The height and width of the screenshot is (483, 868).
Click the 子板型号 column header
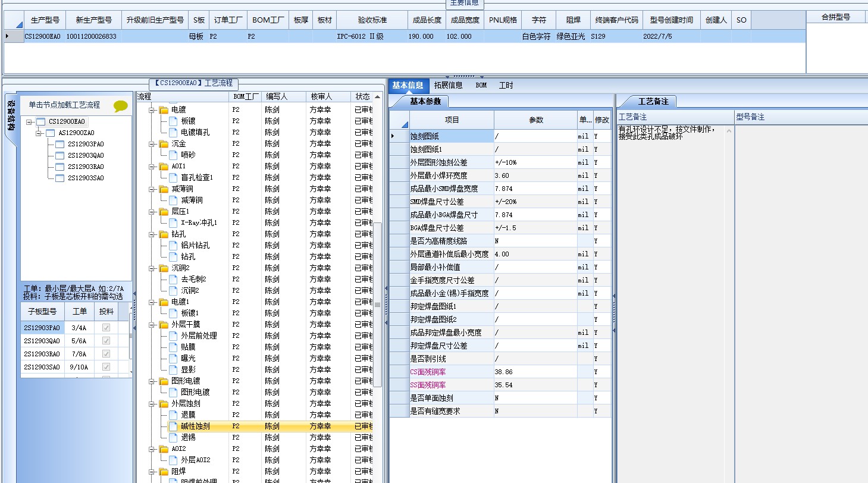coord(42,311)
